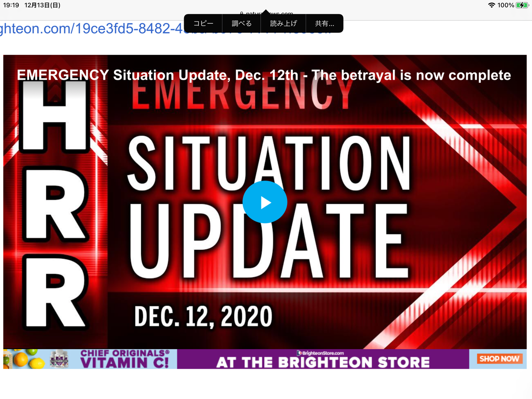Choose 調べる from the context menu

pos(241,24)
